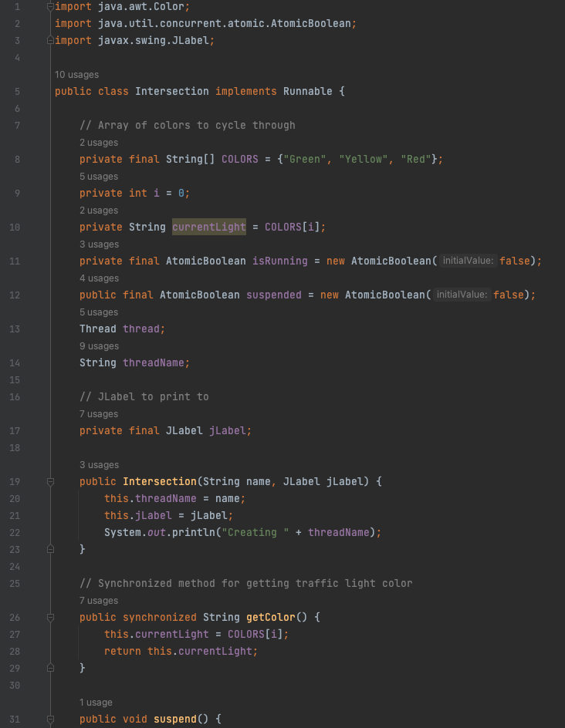Click the comment about synchronized traffic light method

pos(245,583)
